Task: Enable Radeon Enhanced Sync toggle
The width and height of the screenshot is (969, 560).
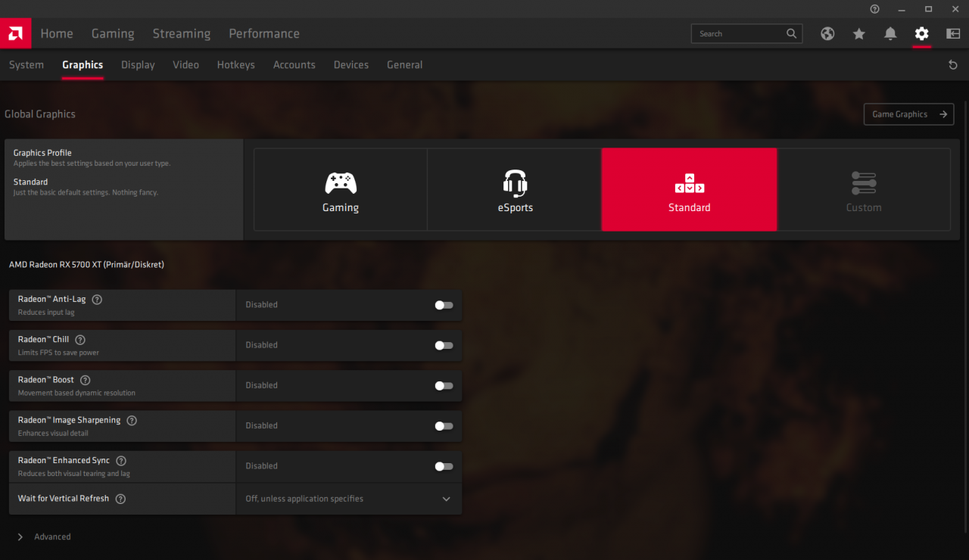Action: (444, 466)
